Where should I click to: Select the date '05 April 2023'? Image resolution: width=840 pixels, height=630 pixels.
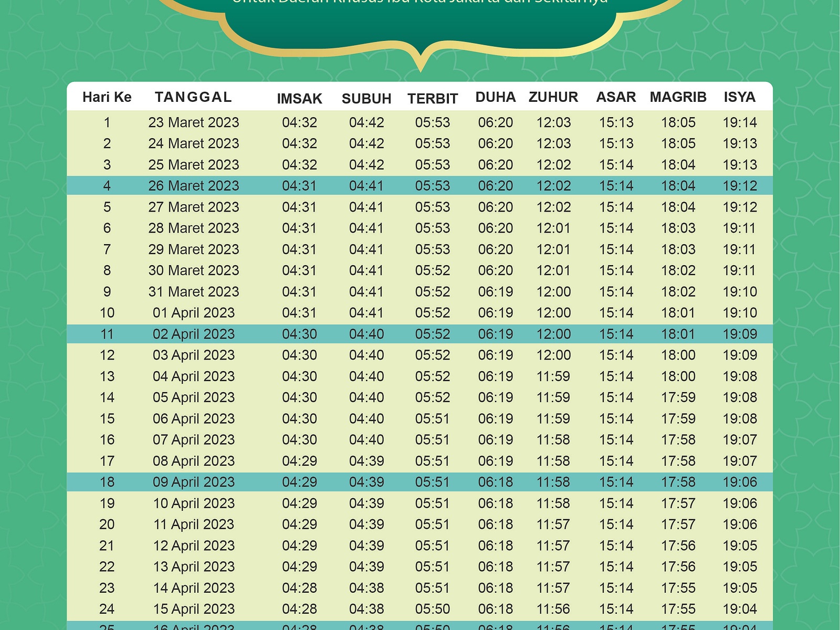194,397
